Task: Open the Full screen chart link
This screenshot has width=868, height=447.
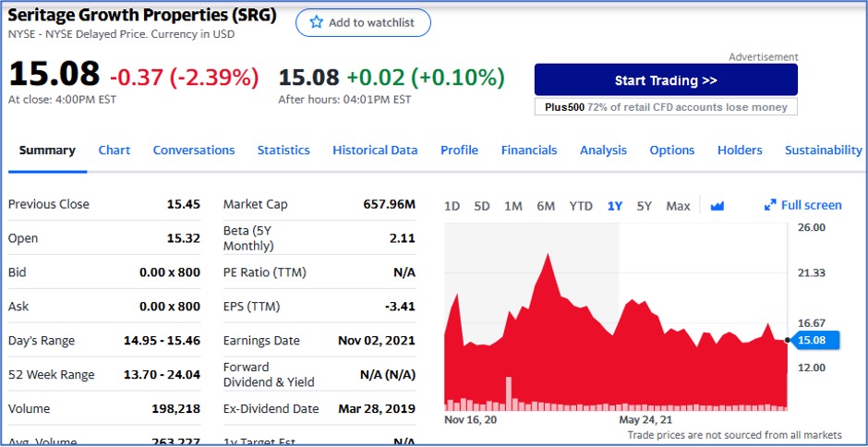Action: tap(803, 206)
